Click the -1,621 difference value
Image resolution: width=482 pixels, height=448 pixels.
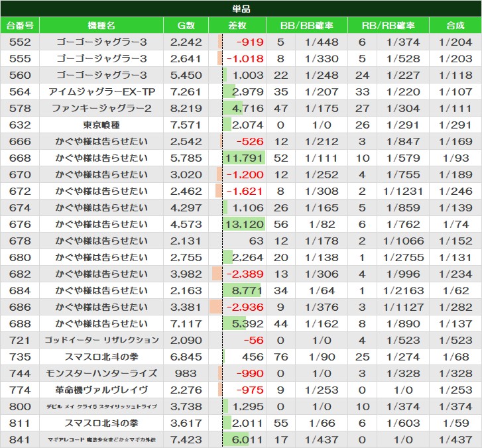click(x=245, y=192)
